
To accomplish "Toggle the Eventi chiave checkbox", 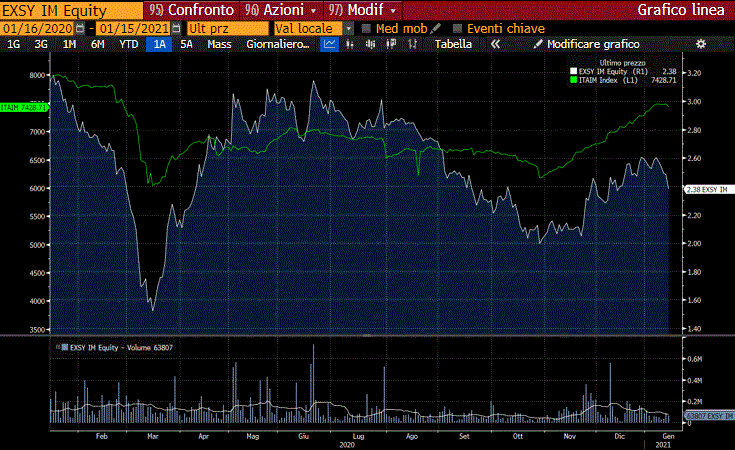I will (x=458, y=29).
